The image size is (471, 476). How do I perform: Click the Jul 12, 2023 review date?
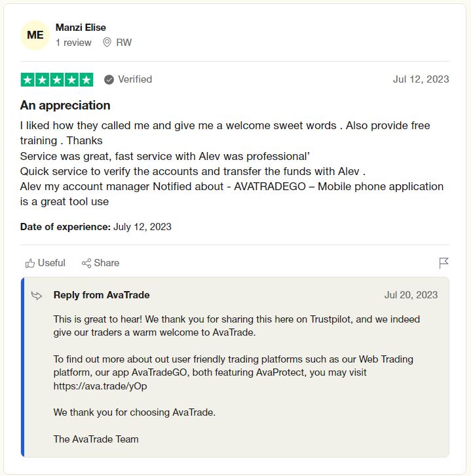[421, 79]
